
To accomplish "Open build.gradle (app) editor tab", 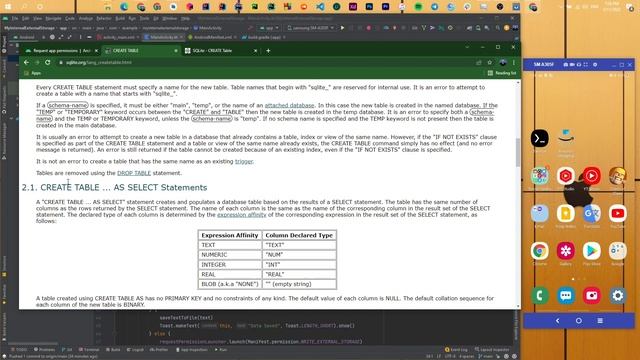I will (263, 37).
